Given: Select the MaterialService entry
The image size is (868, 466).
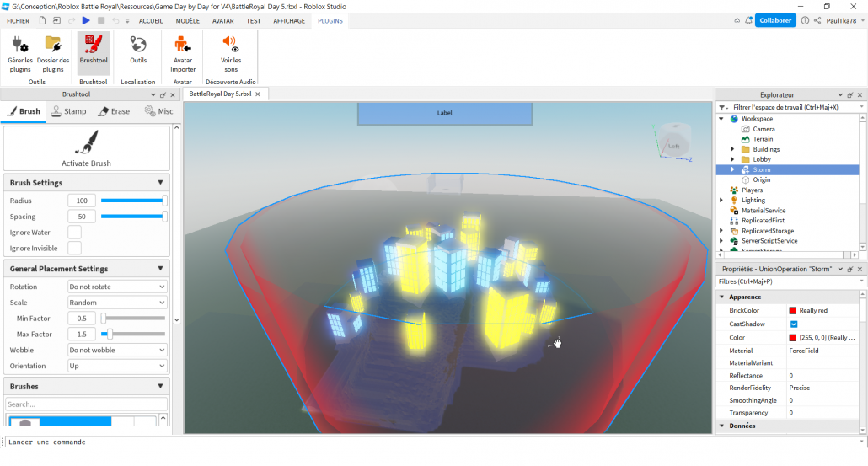Looking at the screenshot, I should coord(763,211).
